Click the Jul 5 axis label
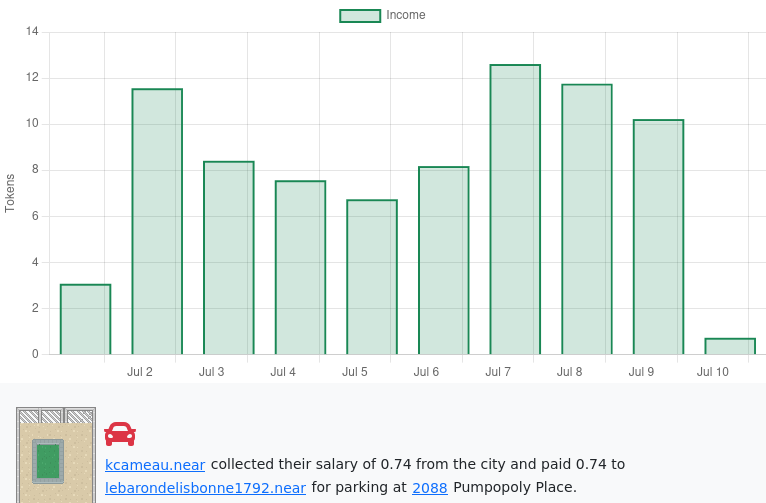 point(355,372)
